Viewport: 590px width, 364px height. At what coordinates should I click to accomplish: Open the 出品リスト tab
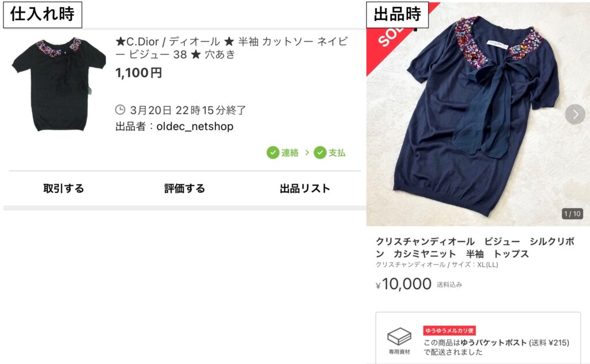pyautogui.click(x=305, y=188)
